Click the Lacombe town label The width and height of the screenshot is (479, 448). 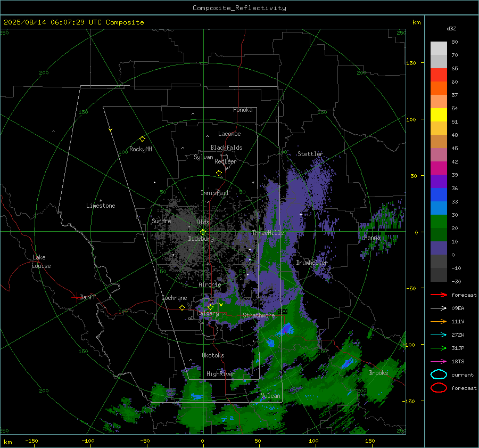[229, 134]
